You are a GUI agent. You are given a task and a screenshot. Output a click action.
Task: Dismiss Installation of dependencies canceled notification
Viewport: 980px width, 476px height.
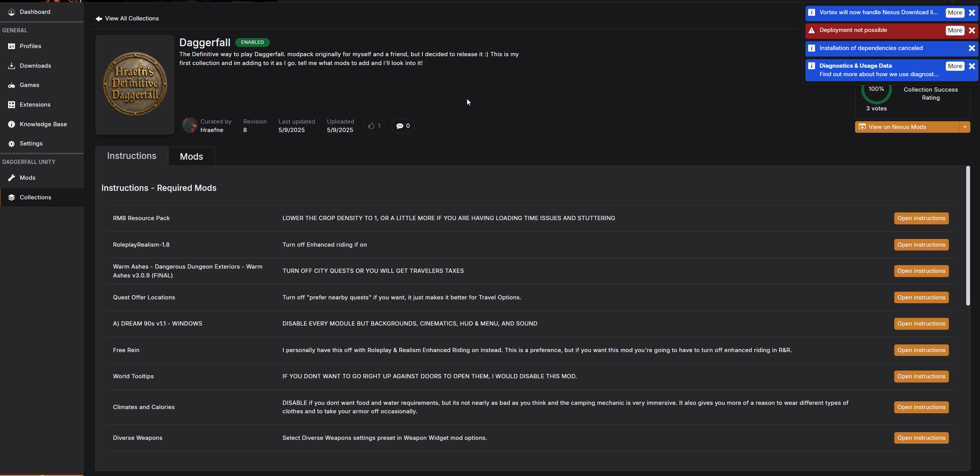972,48
